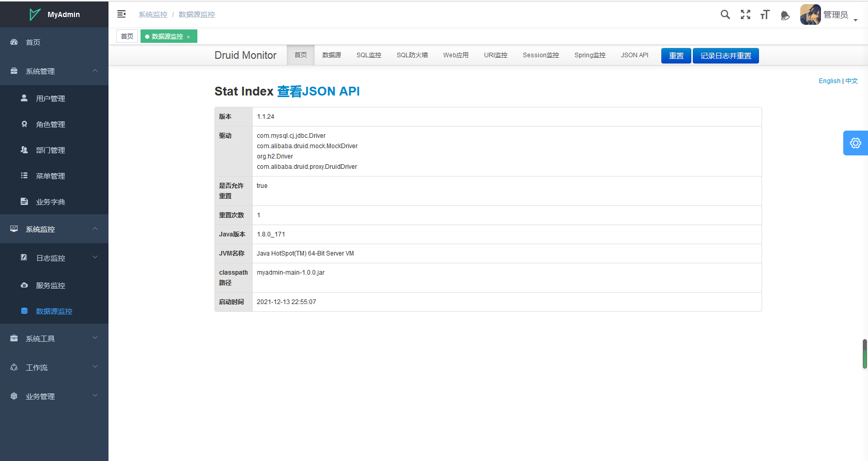Viewport: 868px width, 461px height.
Task: Click the 服务监控 cloud icon
Action: (x=24, y=285)
